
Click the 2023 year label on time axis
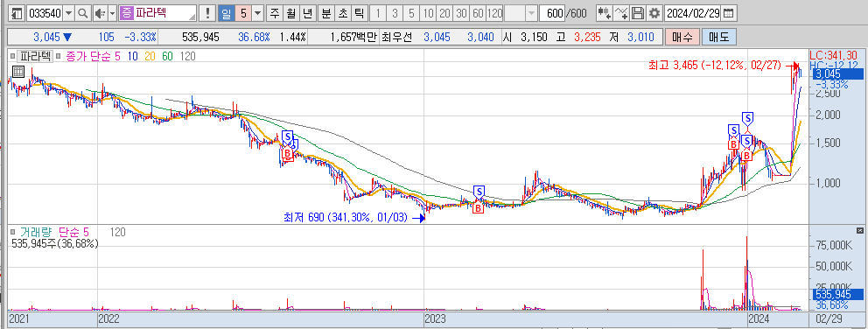coord(435,319)
